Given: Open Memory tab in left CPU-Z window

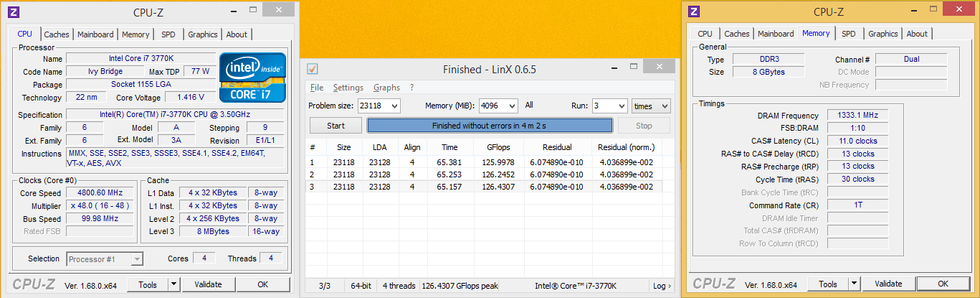Looking at the screenshot, I should tap(135, 34).
